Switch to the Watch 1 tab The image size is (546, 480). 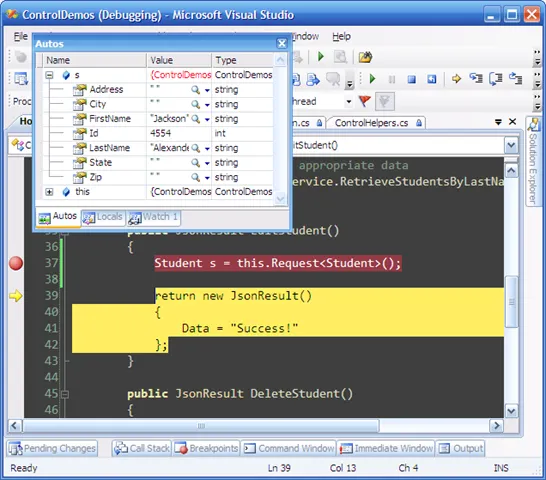[x=153, y=217]
